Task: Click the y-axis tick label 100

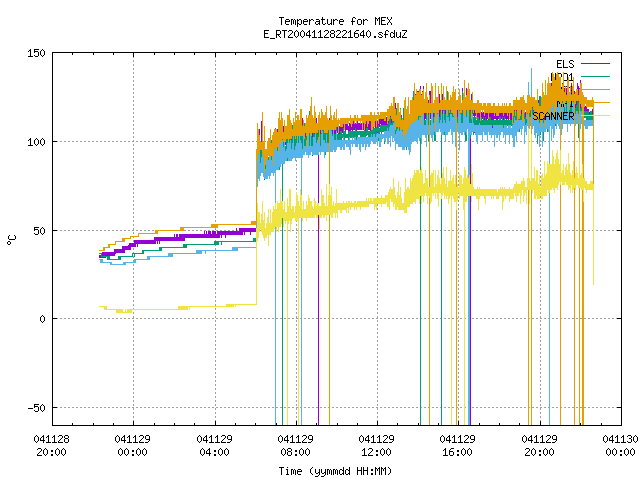Action: (x=36, y=142)
